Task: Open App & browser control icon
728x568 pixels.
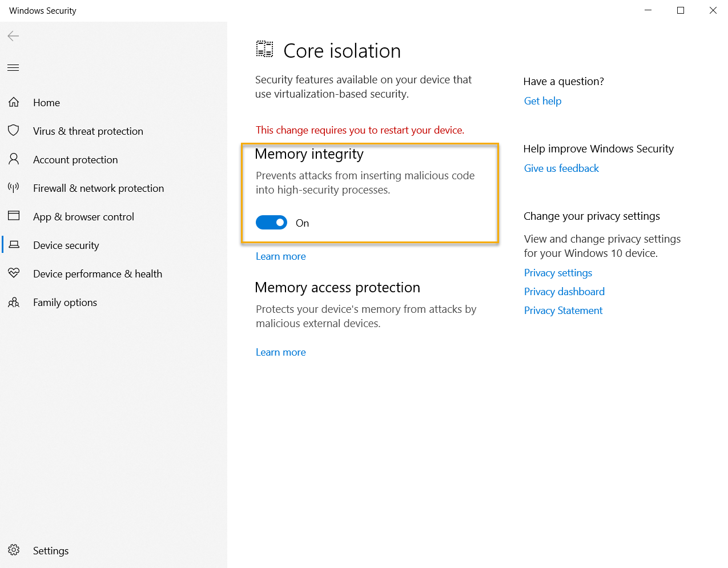Action: click(x=14, y=216)
